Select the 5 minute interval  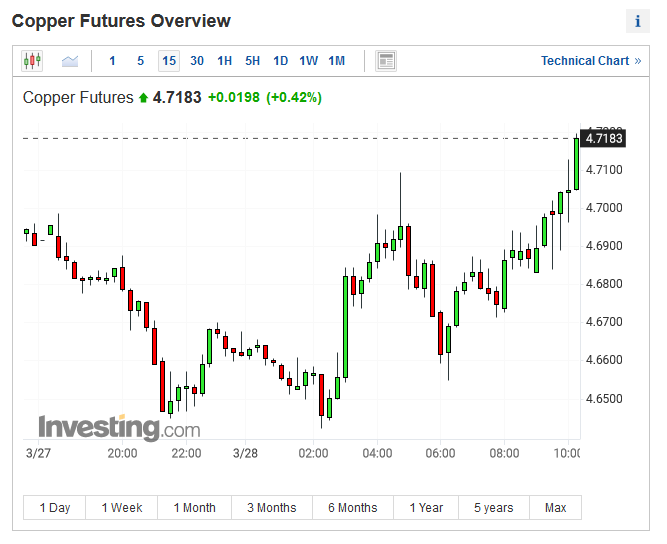click(141, 61)
